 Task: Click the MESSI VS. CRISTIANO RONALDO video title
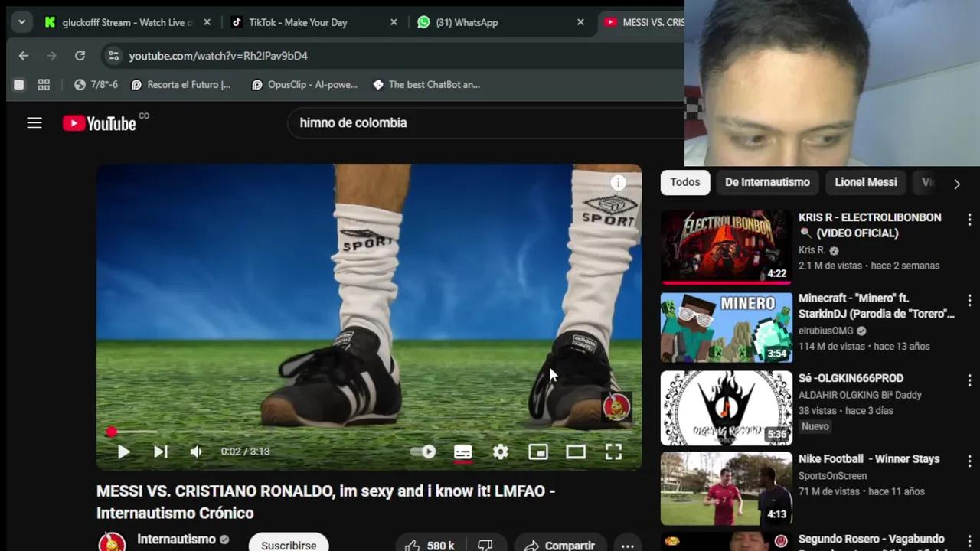325,502
